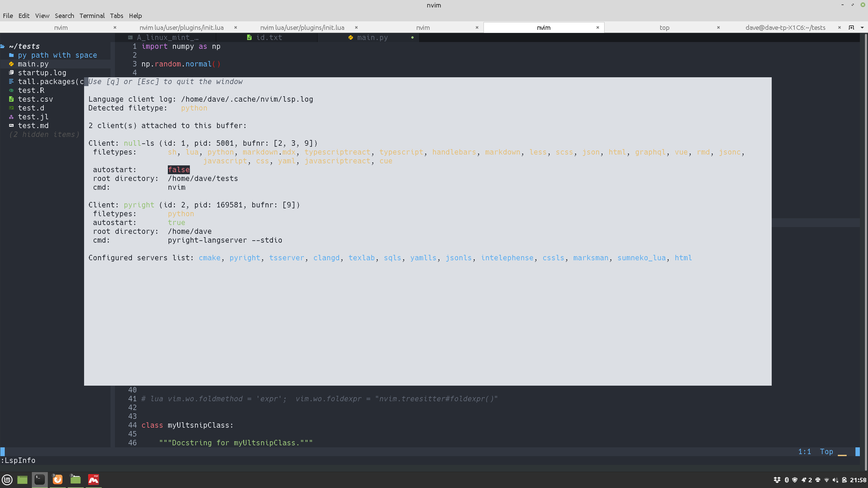Open the Wi-Fi network tray icon
Screen dimensions: 868x488
coord(827,480)
